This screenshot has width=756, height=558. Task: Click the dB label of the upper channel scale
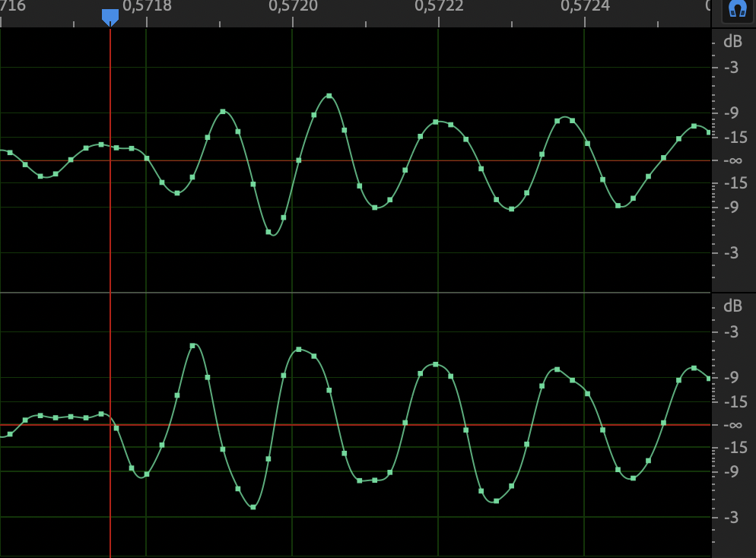point(732,42)
